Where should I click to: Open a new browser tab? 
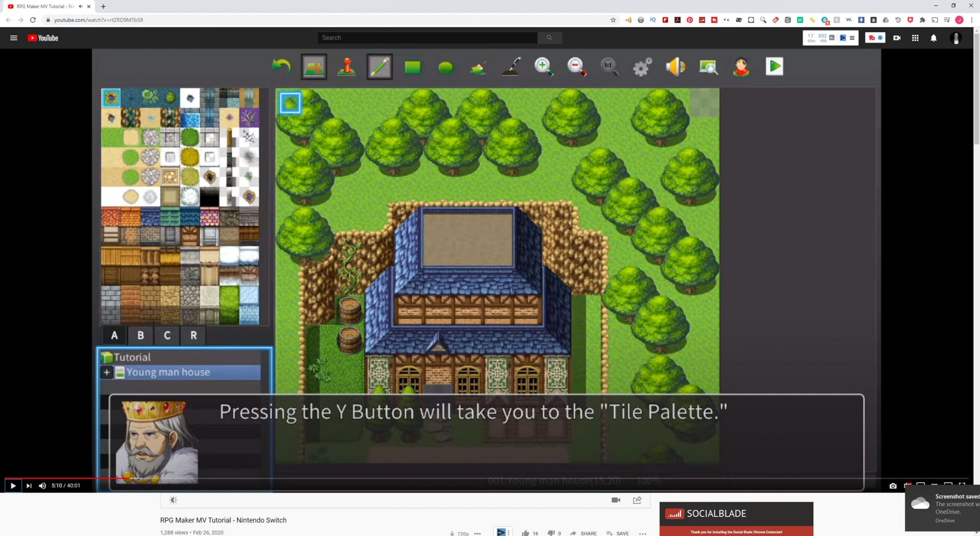tap(103, 7)
